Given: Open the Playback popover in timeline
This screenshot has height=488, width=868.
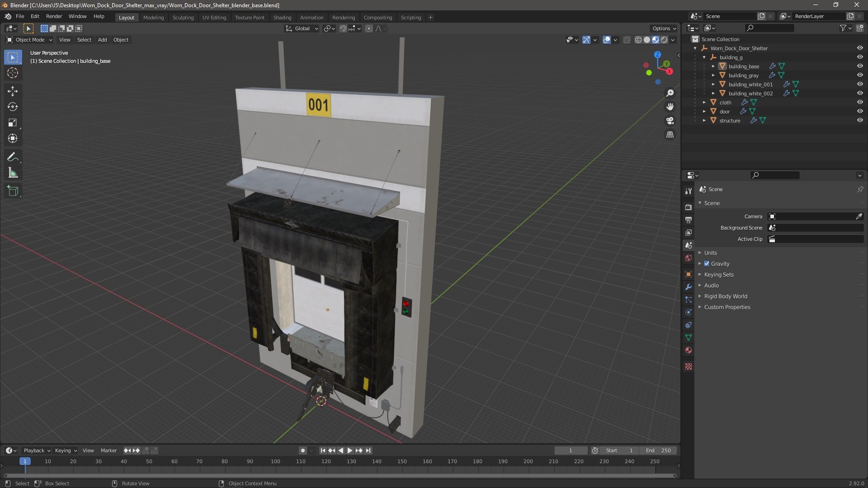Looking at the screenshot, I should (37, 450).
